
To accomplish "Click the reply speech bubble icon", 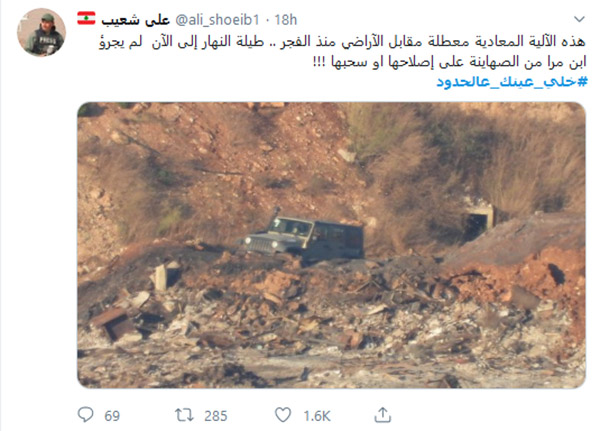I will [x=85, y=415].
